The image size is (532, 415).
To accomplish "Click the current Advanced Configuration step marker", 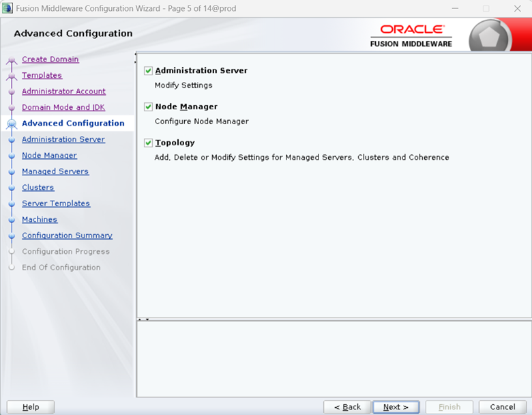I will pos(12,124).
